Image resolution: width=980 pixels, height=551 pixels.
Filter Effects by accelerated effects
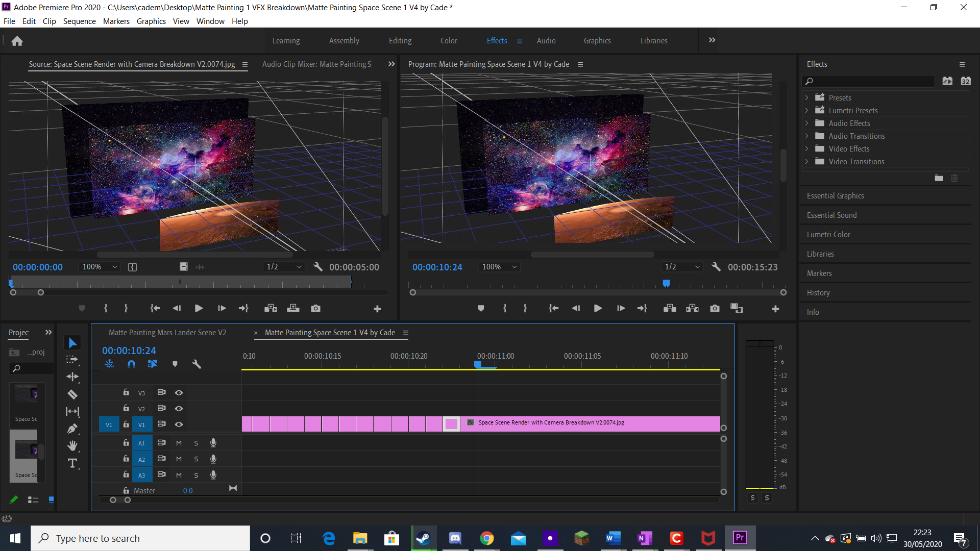pyautogui.click(x=947, y=81)
